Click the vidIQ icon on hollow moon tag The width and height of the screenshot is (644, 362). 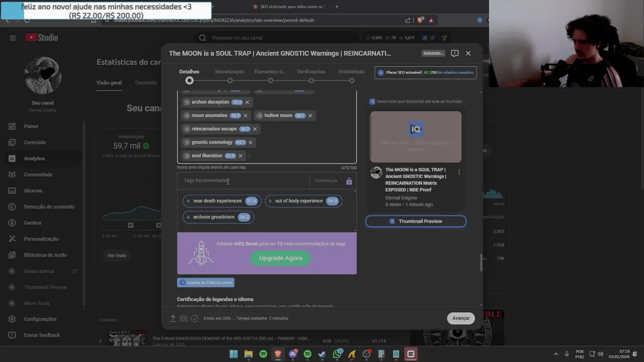pos(260,116)
